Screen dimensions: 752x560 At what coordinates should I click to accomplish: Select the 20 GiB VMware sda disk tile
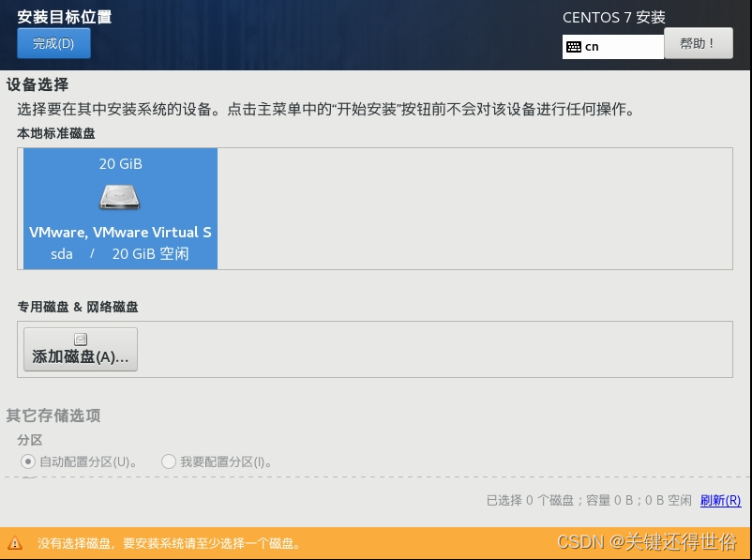click(x=120, y=209)
